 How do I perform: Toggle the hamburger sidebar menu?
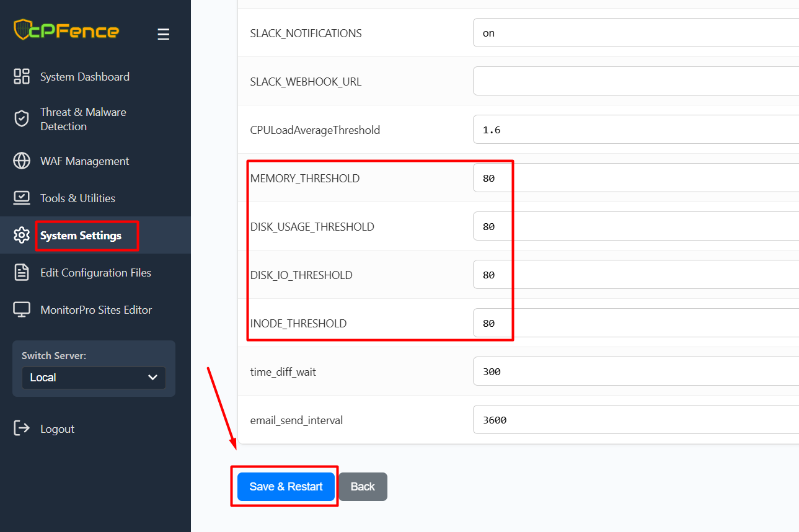tap(163, 34)
